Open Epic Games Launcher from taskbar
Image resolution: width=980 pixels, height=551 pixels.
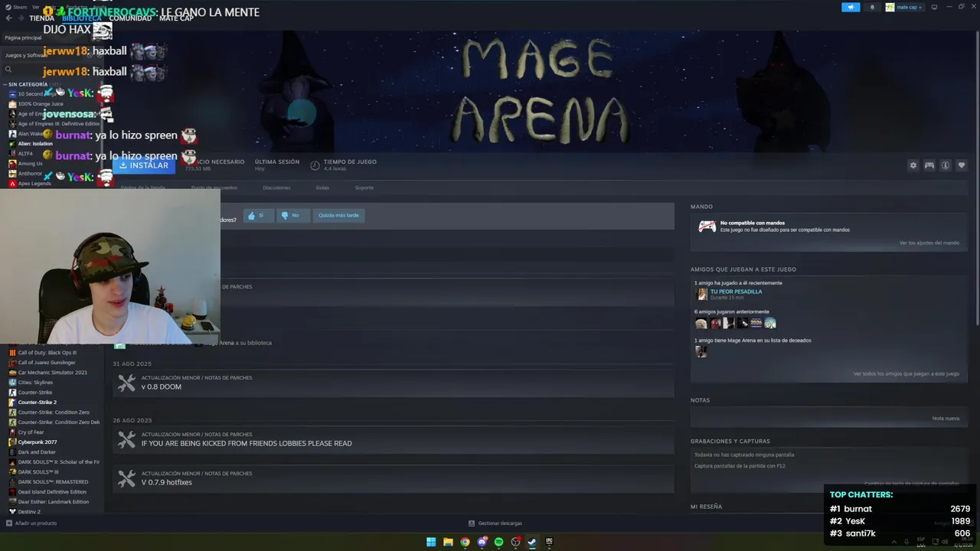click(549, 542)
